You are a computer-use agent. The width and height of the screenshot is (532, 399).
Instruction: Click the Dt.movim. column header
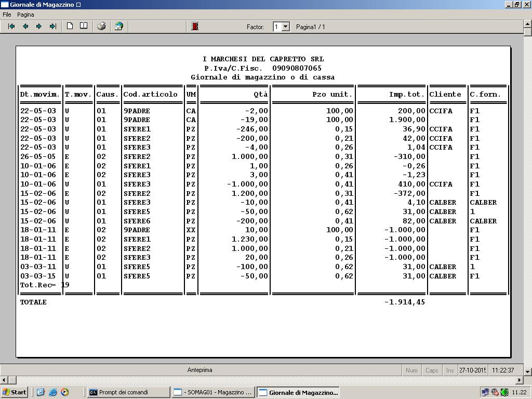coord(40,95)
